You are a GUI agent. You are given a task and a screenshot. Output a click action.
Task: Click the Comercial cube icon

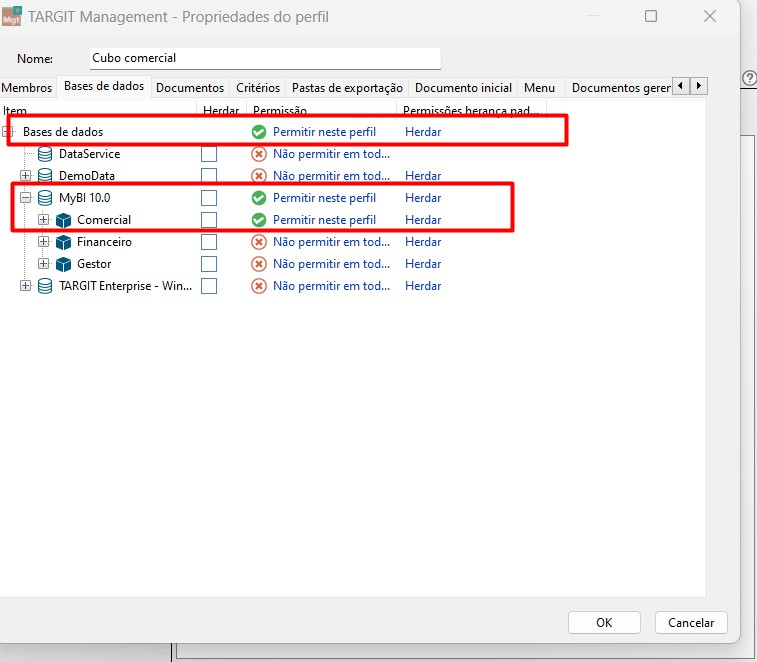tap(63, 220)
